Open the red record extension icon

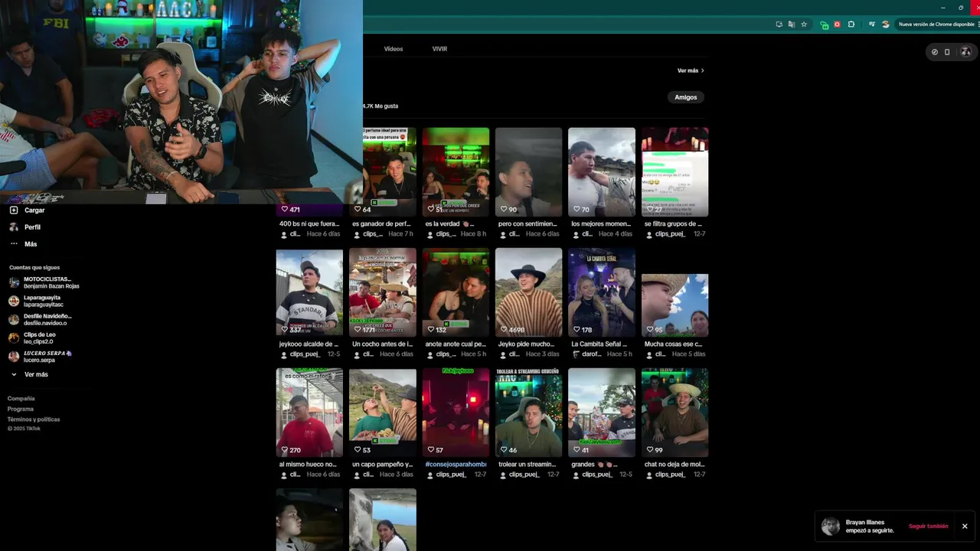pos(837,24)
